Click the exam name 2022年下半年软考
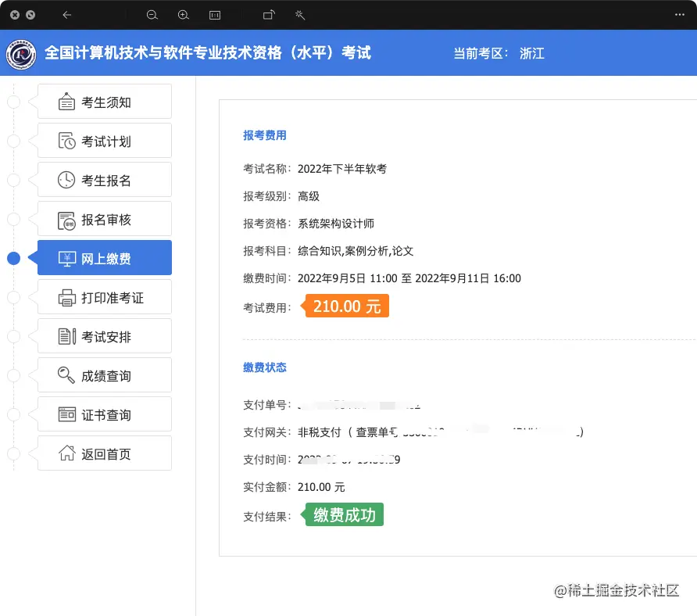This screenshot has width=697, height=616. tap(342, 169)
